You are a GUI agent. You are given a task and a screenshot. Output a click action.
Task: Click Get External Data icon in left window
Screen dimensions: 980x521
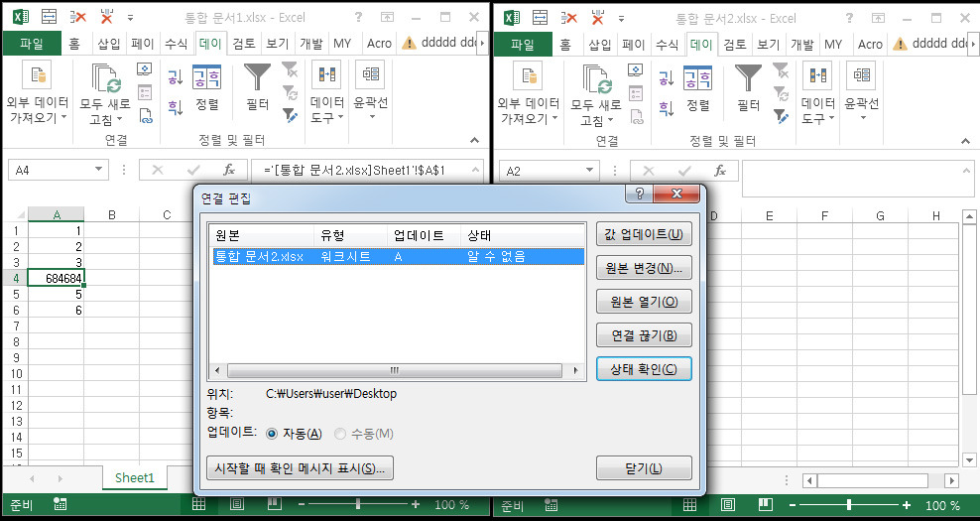coord(37,75)
